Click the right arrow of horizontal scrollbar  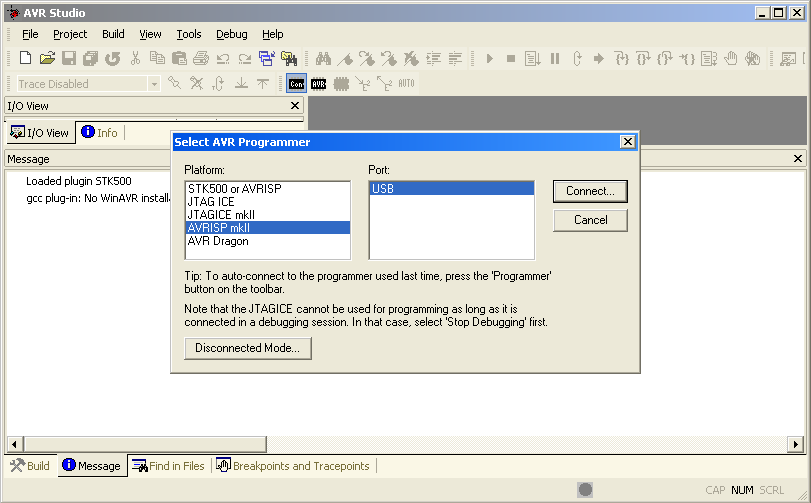coord(795,444)
